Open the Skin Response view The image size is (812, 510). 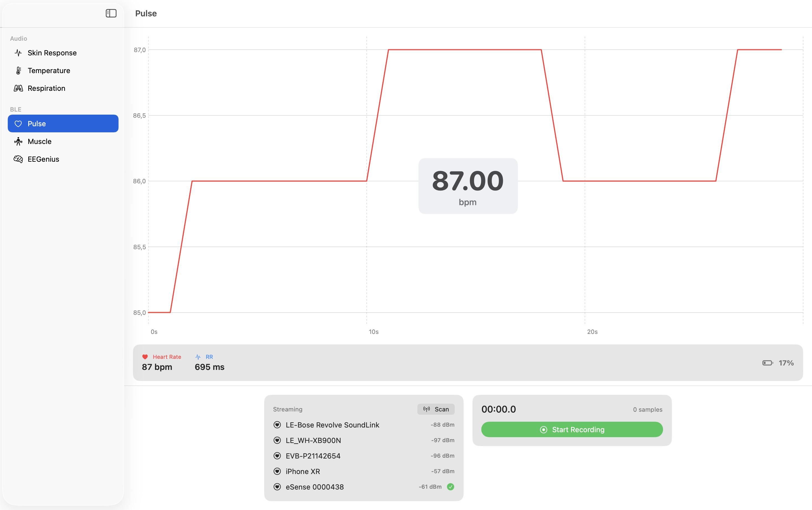(63, 53)
